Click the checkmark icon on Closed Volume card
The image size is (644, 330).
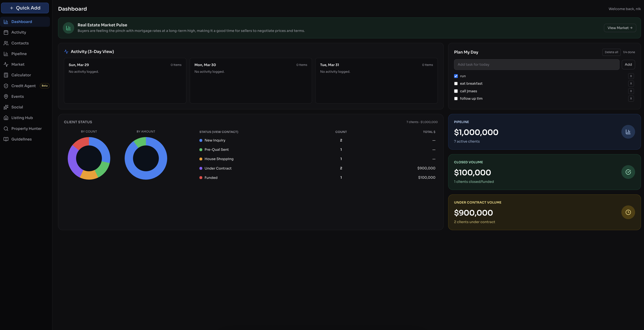coord(628,172)
